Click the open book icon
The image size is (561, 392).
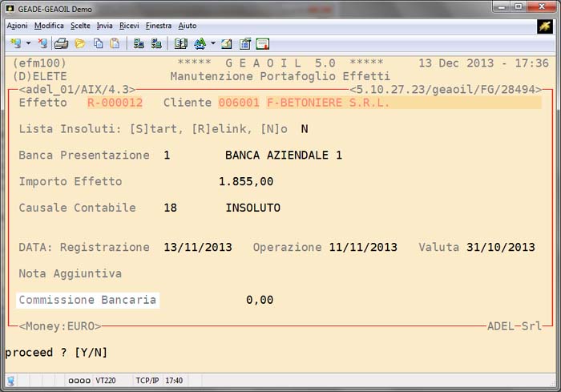[x=181, y=43]
